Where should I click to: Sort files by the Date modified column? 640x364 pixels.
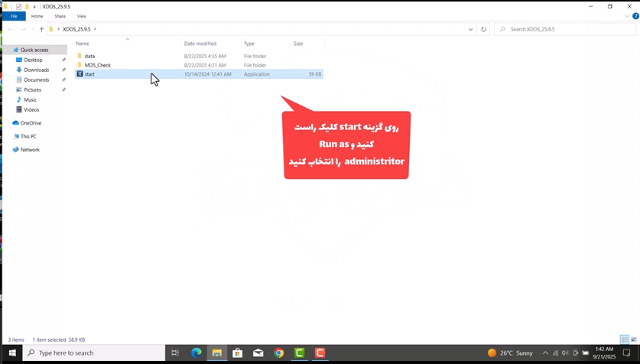(200, 44)
